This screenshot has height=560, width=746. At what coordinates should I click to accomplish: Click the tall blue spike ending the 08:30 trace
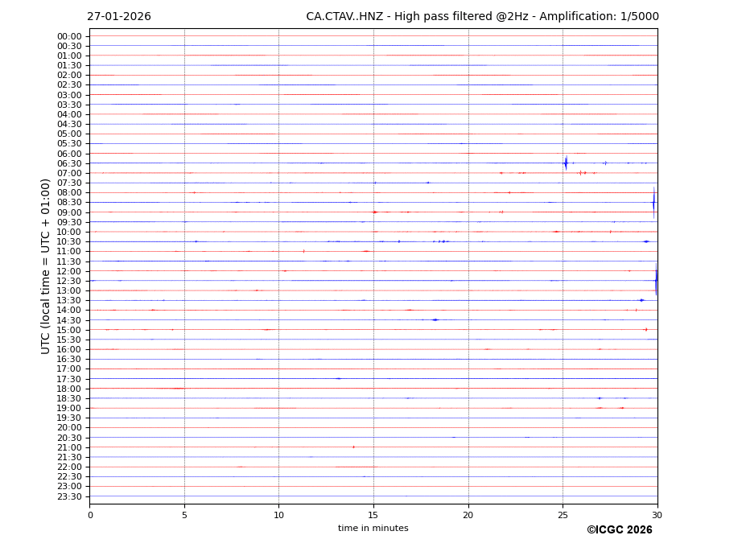click(x=653, y=202)
